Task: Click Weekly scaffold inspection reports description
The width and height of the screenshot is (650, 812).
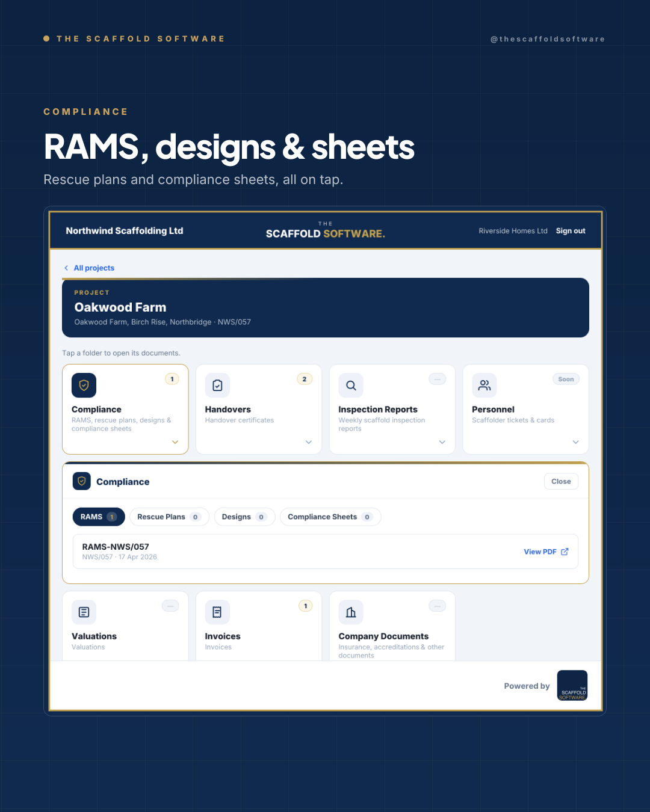Action: click(x=382, y=425)
